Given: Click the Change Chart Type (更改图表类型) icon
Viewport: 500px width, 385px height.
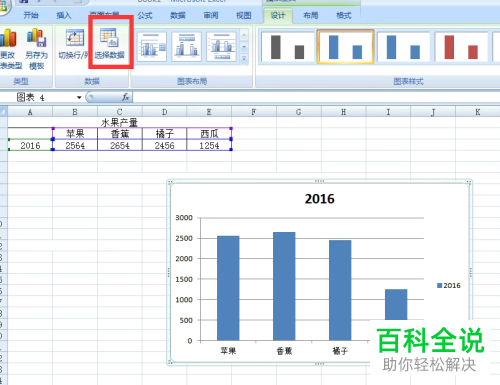Looking at the screenshot, I should (x=8, y=38).
